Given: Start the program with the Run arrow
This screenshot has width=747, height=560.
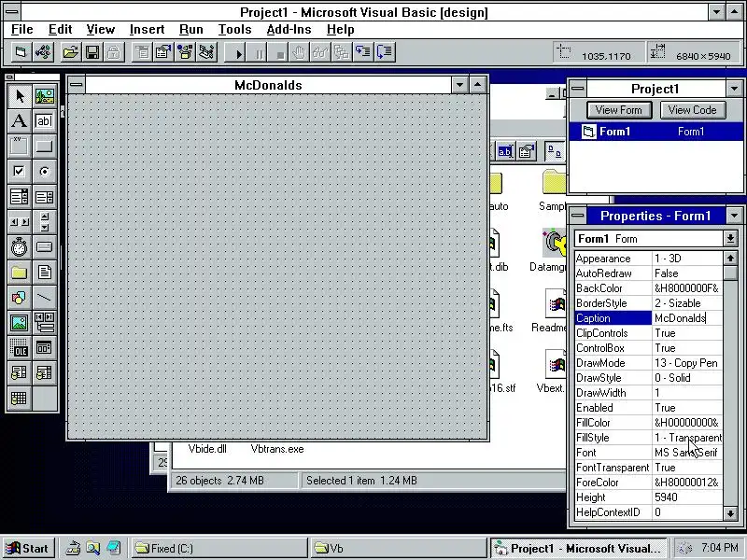Looking at the screenshot, I should click(x=238, y=53).
